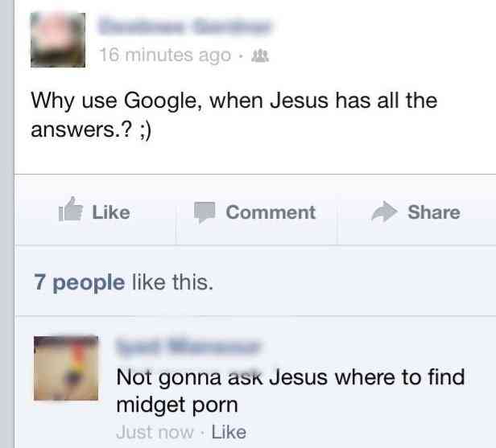
Task: Open the commenter's profile picture thumbnail
Action: click(x=66, y=368)
